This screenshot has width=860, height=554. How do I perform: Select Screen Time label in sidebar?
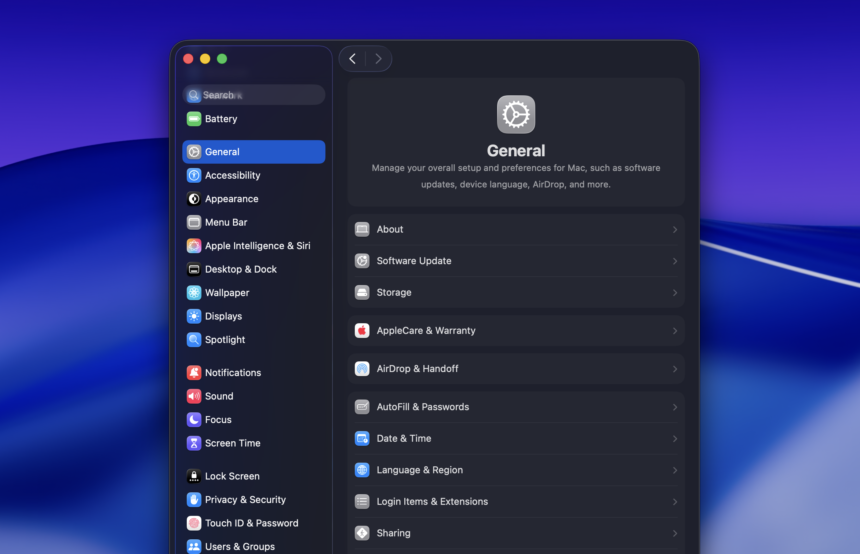[x=233, y=443]
